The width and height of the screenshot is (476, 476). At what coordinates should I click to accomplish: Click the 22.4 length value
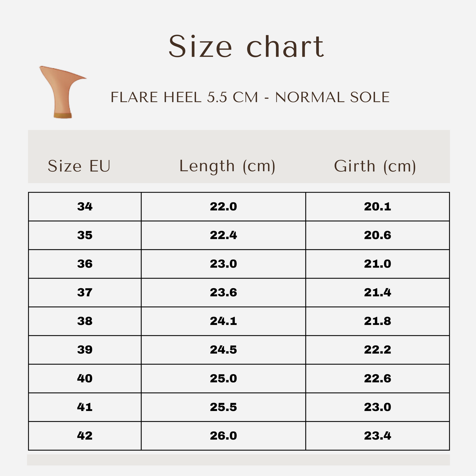(223, 235)
